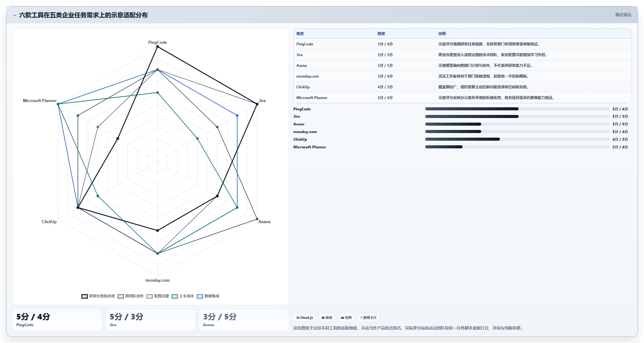Click the Jira radar axis label
Image resolution: width=644 pixels, height=343 pixels.
point(262,101)
